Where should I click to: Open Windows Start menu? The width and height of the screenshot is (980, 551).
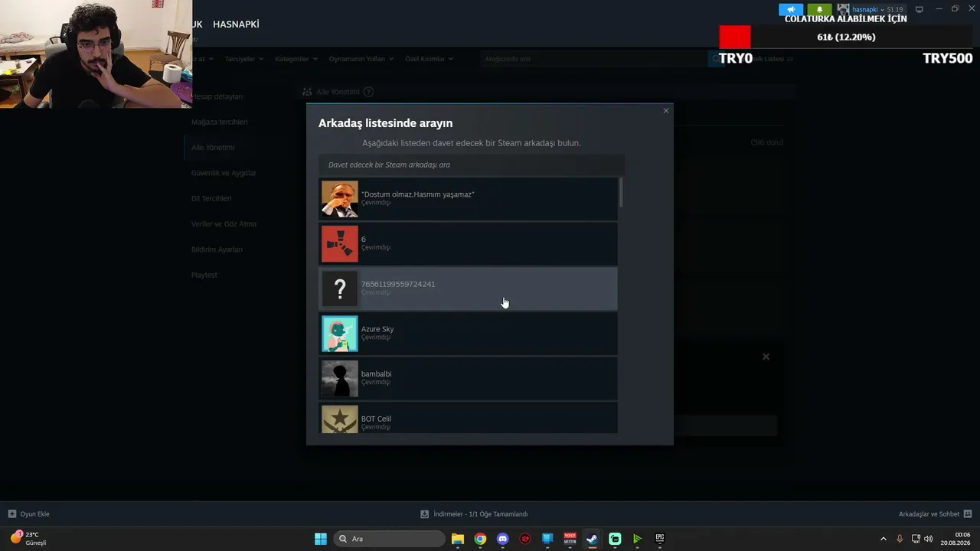click(321, 539)
